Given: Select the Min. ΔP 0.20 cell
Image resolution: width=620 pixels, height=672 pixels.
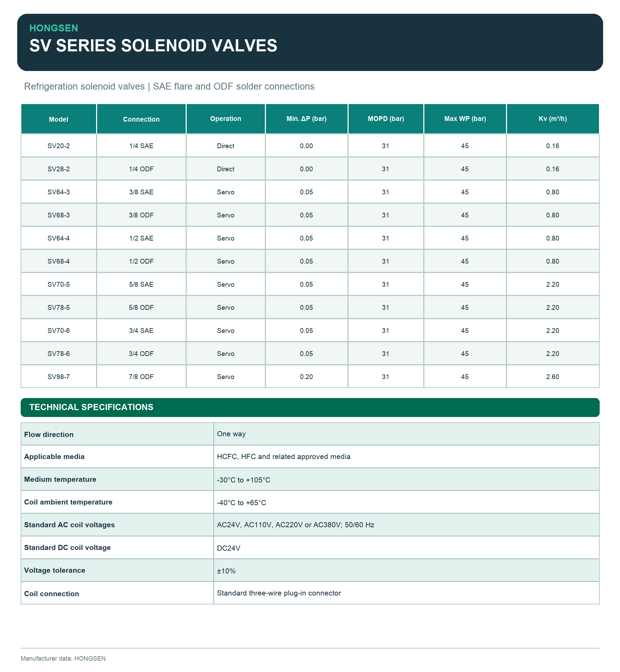Looking at the screenshot, I should pos(307,377).
